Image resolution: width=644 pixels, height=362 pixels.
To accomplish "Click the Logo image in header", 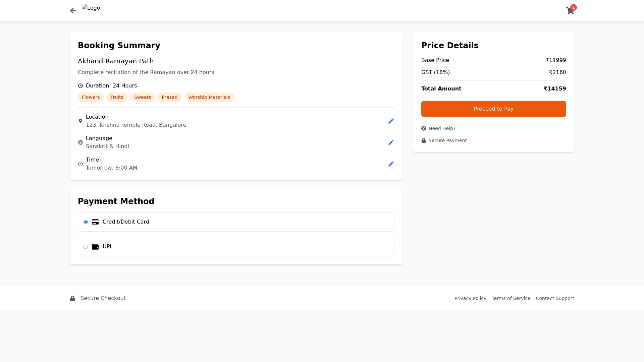I will coord(91,8).
